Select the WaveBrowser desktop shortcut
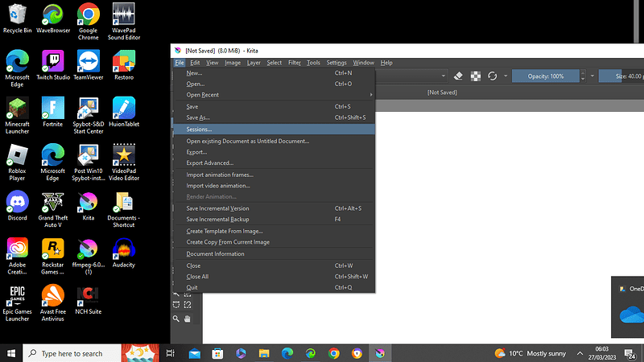 [53, 19]
